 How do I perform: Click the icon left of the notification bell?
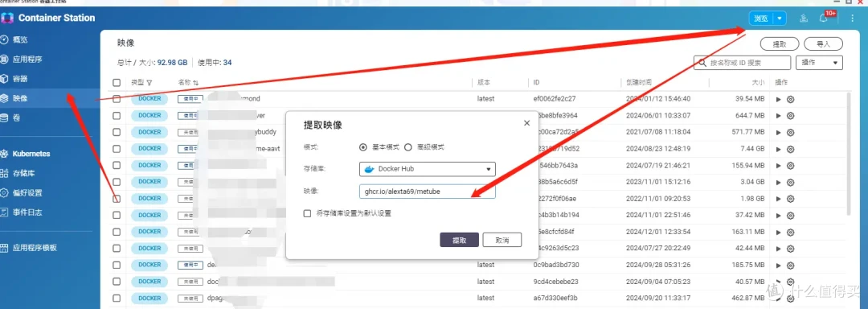point(803,19)
